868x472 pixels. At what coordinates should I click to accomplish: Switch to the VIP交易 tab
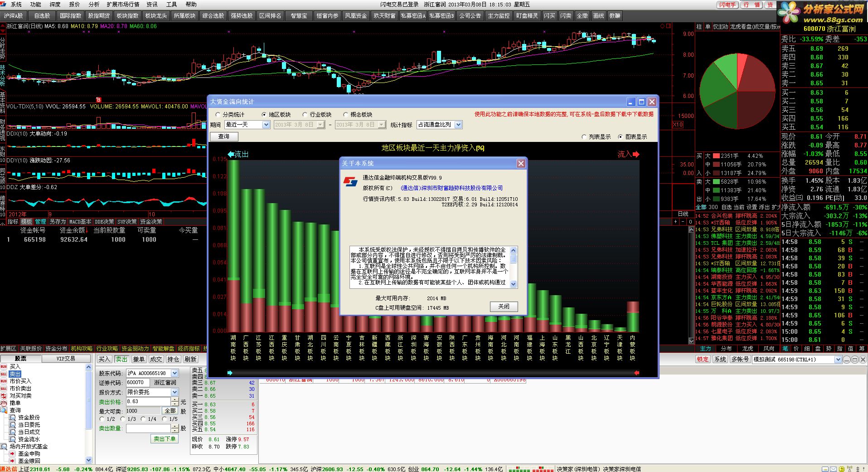point(66,359)
